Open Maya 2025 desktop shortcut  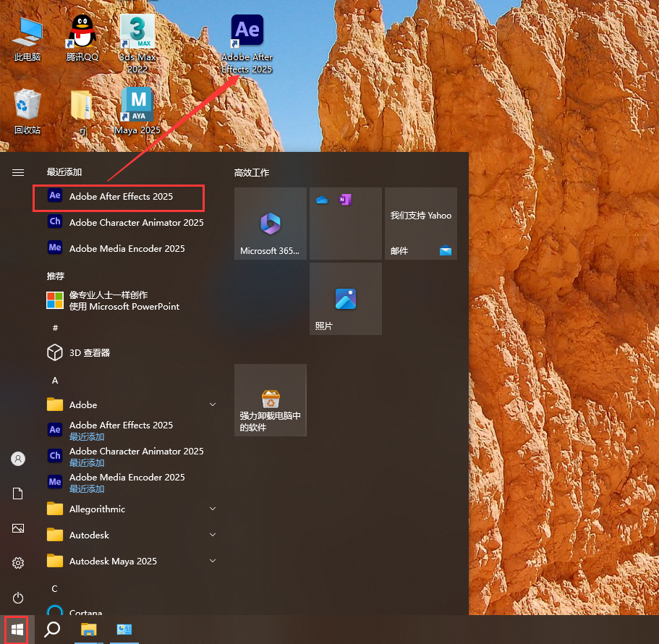(x=137, y=106)
